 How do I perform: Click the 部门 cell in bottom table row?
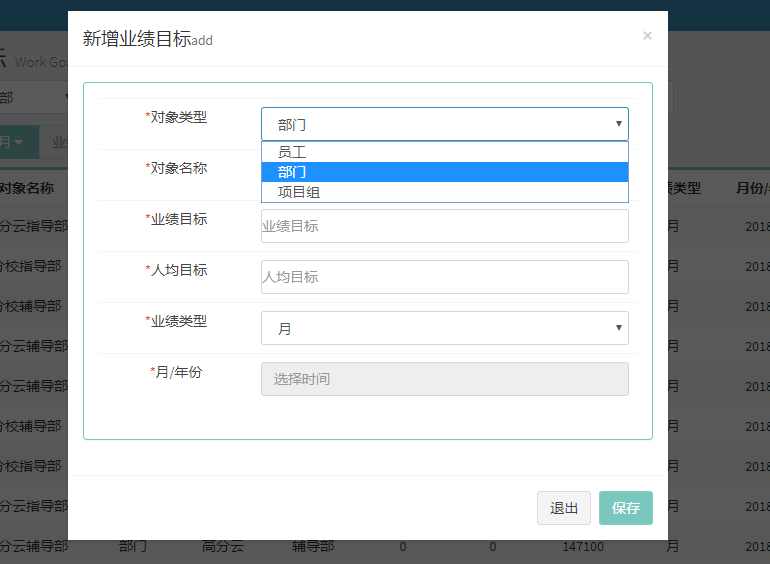click(x=133, y=547)
